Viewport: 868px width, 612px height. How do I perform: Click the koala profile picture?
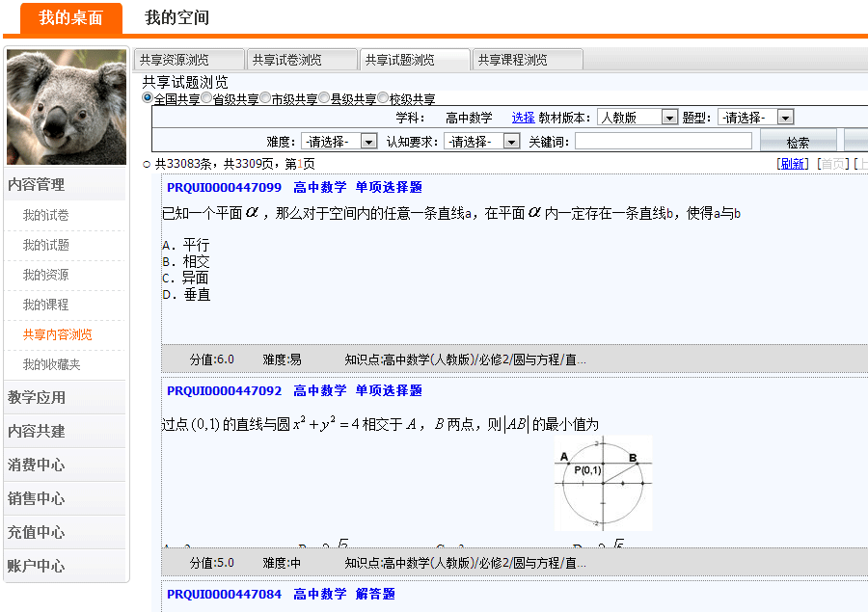pyautogui.click(x=66, y=107)
